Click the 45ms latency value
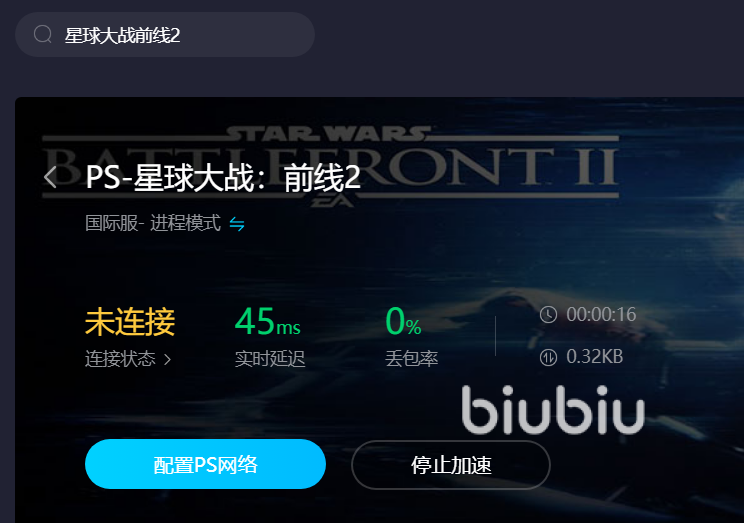The width and height of the screenshot is (744, 523). 268,322
